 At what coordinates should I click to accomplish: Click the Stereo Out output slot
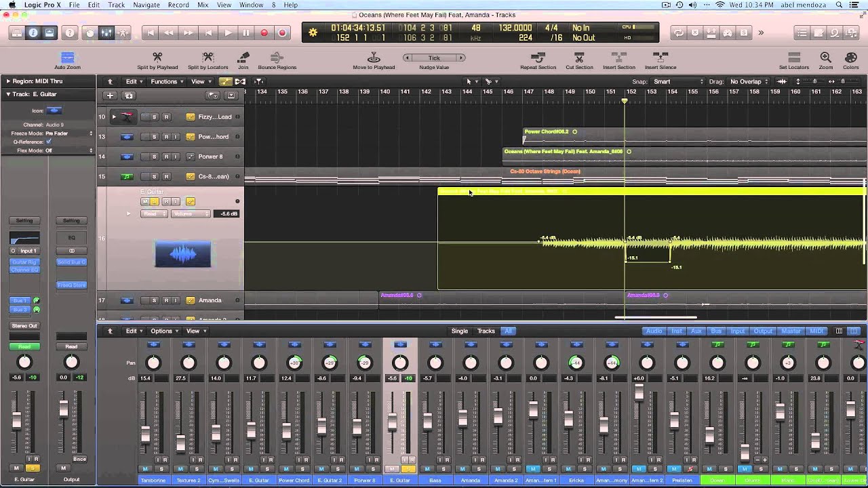(x=24, y=326)
